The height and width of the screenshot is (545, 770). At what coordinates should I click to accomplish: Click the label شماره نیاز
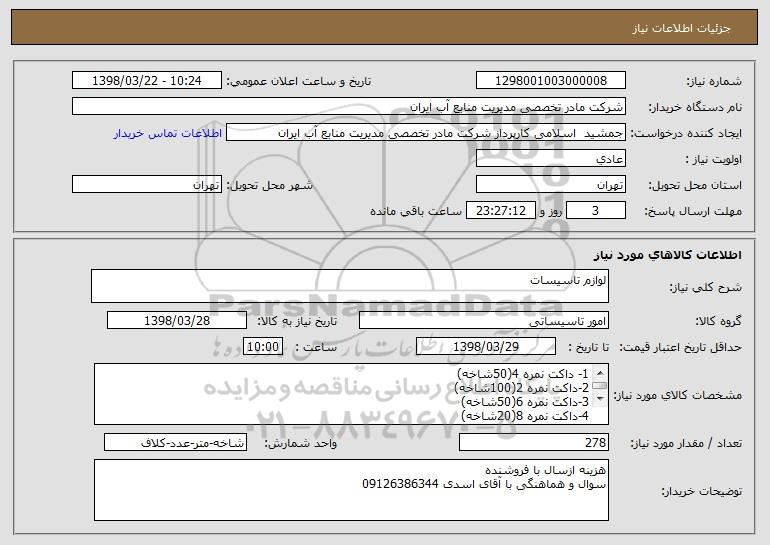[x=714, y=81]
